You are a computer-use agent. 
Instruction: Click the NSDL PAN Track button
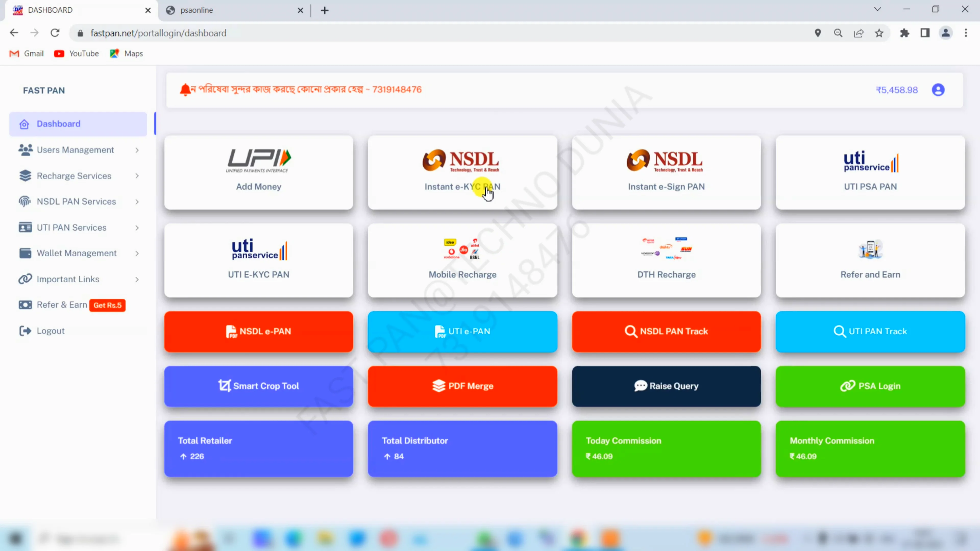666,331
